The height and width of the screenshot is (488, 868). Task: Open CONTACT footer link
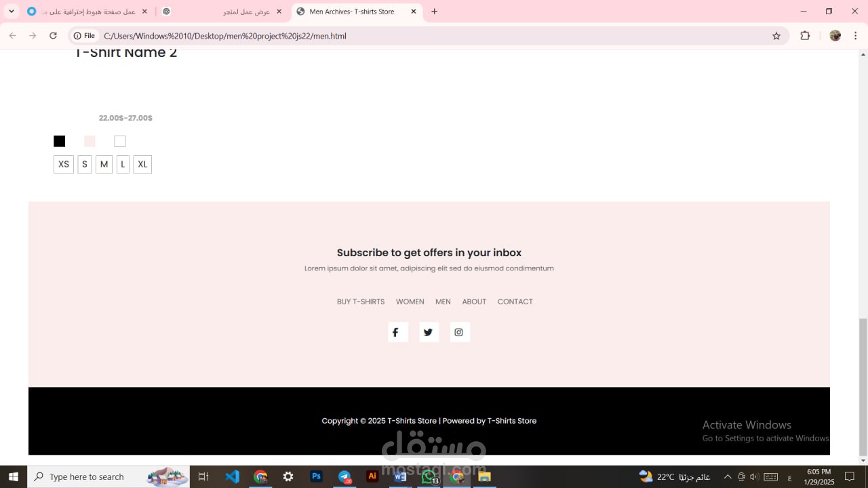tap(515, 302)
